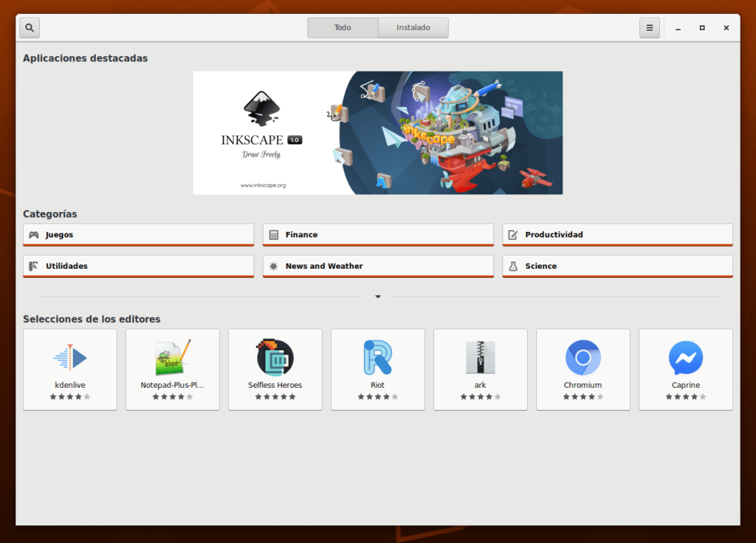This screenshot has height=543, width=756.
Task: Browse the News and Weather category
Action: tap(378, 266)
